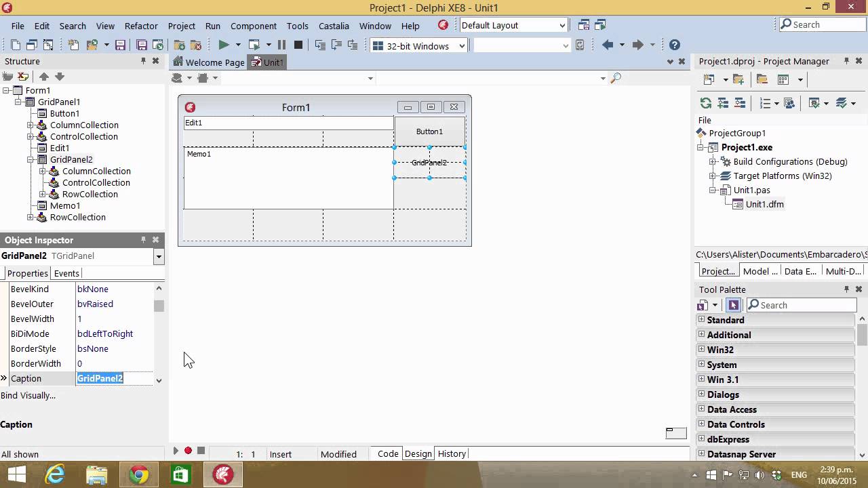Expand the Dialogs palette category
The height and width of the screenshot is (488, 868).
click(x=702, y=394)
